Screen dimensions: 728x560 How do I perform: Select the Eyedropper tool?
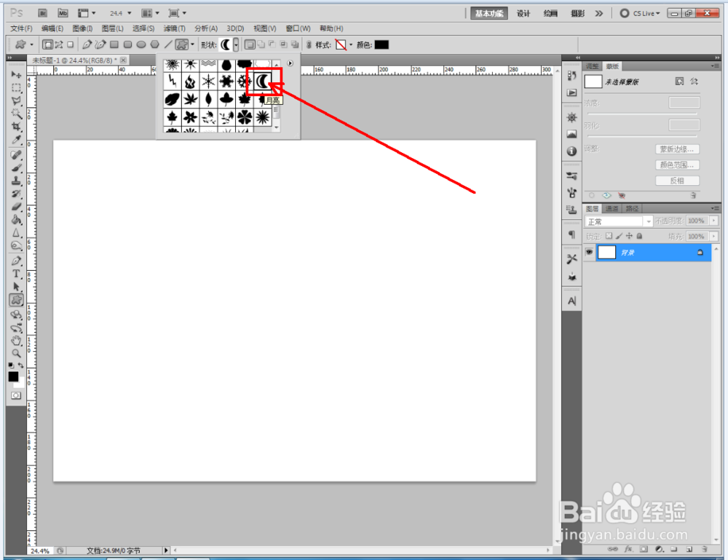click(16, 139)
